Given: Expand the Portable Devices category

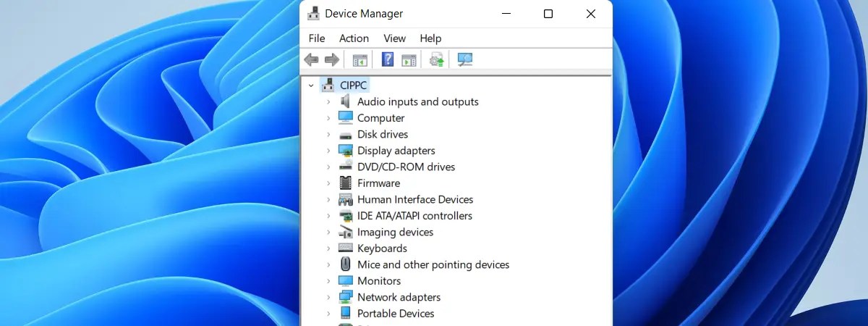Looking at the screenshot, I should click(x=328, y=314).
